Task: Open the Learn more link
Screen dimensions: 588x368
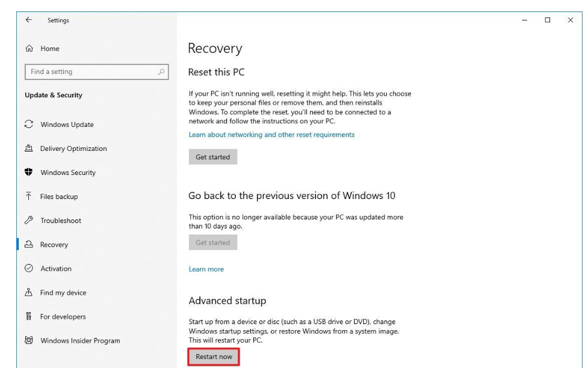Action: point(206,269)
